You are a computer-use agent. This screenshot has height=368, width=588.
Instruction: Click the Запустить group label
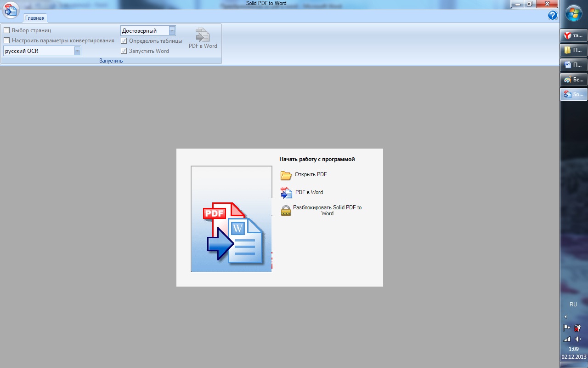(111, 61)
